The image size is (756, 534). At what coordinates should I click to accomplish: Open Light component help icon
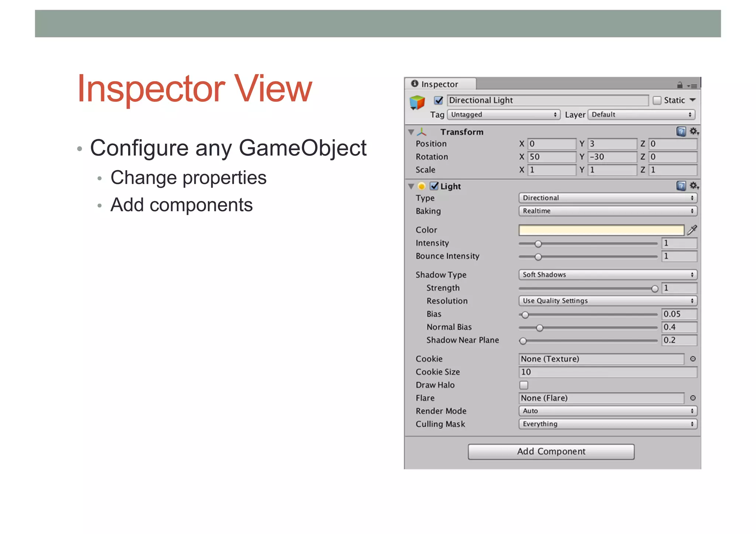[681, 186]
